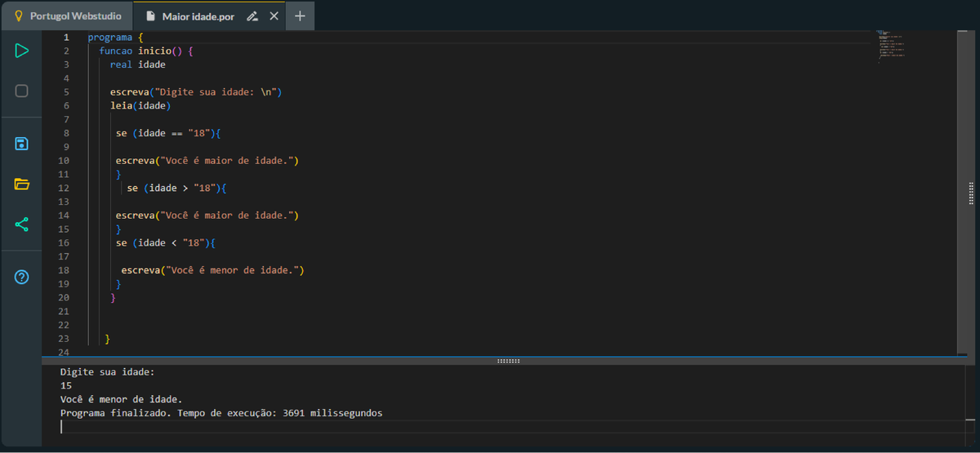This screenshot has height=453, width=980.
Task: Open help via the question mark icon
Action: click(22, 277)
